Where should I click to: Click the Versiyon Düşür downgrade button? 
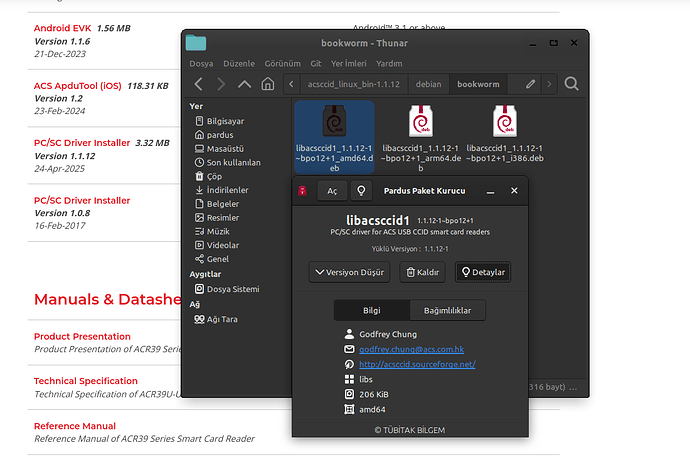click(x=351, y=272)
